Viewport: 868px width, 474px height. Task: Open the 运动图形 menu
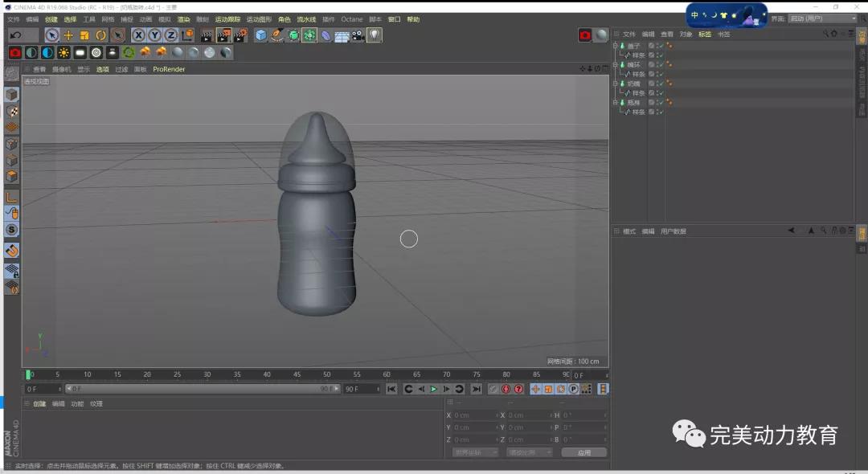[x=258, y=19]
